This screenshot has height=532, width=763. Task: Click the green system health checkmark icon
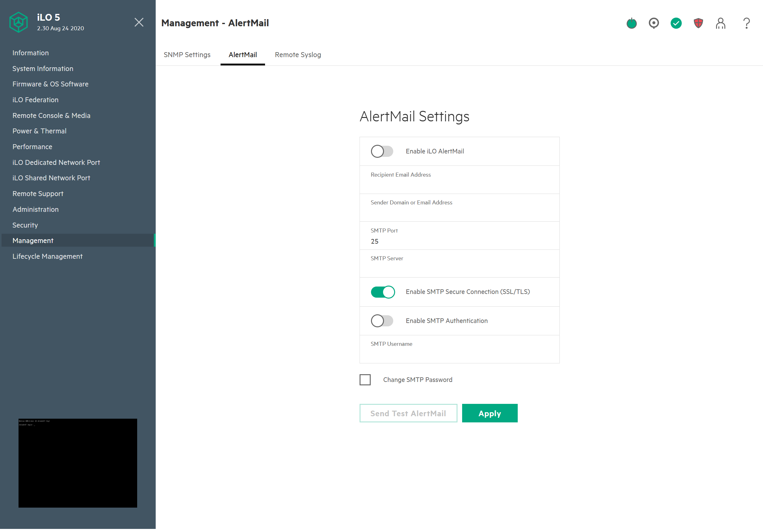click(x=676, y=23)
